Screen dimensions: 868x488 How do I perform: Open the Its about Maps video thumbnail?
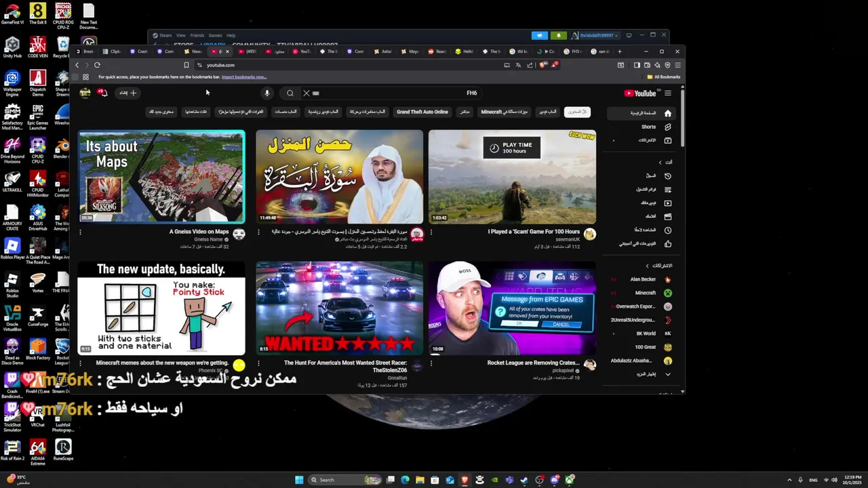(x=161, y=177)
